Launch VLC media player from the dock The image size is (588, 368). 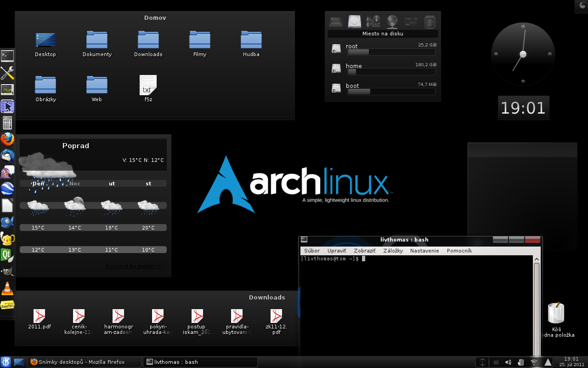coord(7,288)
